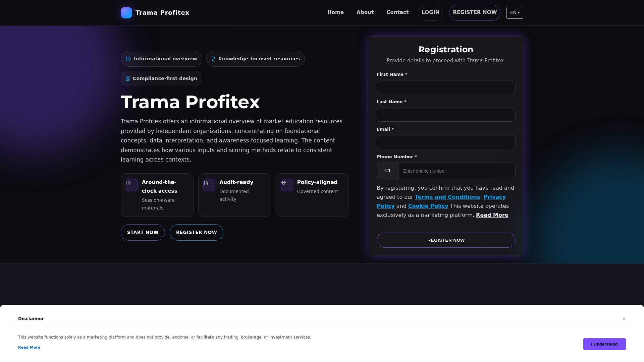Go to the Home menu item

(x=335, y=12)
